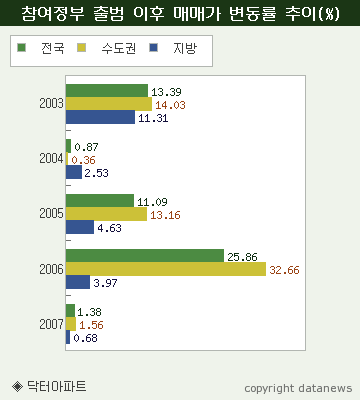This screenshot has width=360, height=400.
Task: Click the 닥터아파트 diamond logo icon
Action: [17, 387]
